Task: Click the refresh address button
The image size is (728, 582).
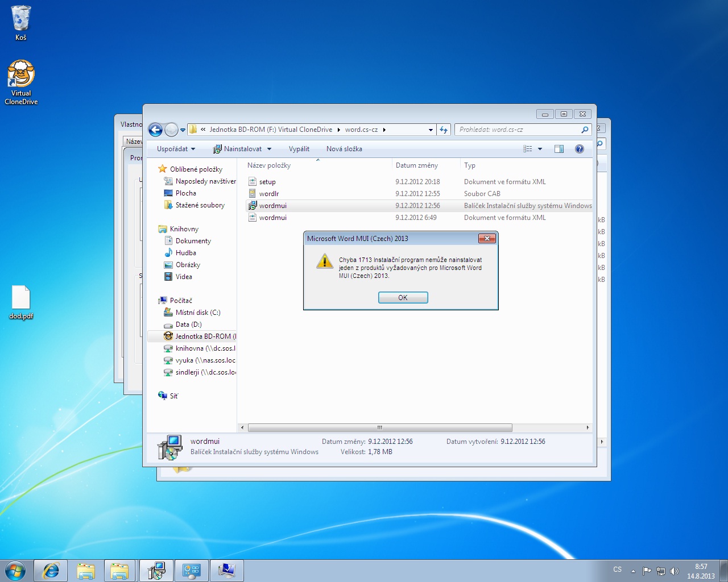Action: click(444, 130)
